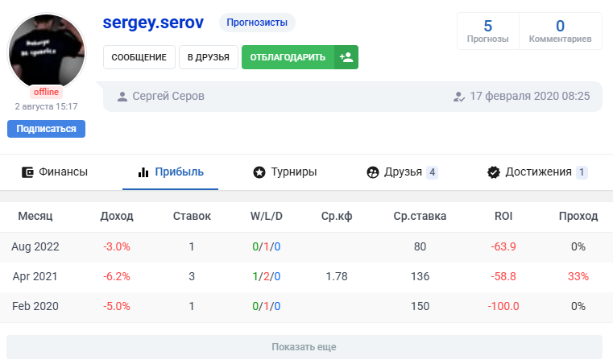Click the Прогнозисты badge
Image resolution: width=613 pixels, height=364 pixels.
click(257, 23)
